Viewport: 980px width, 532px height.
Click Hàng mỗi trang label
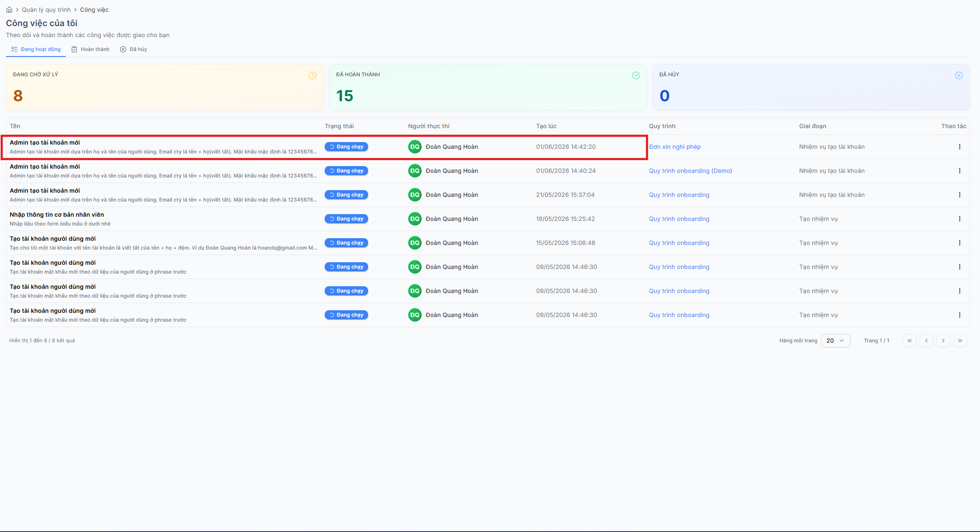[x=798, y=341]
